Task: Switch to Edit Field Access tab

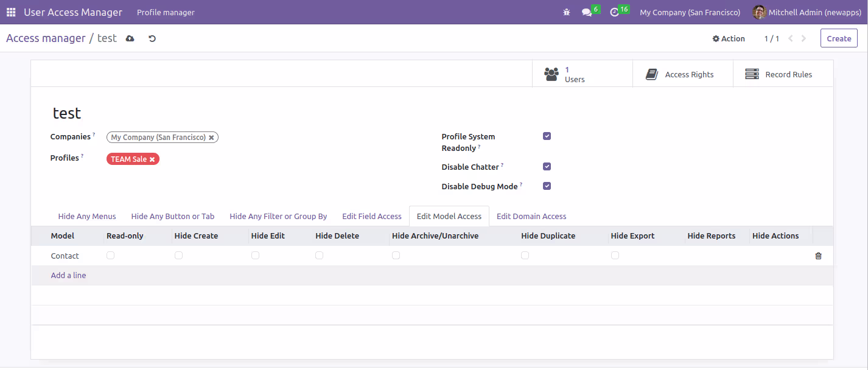Action: point(372,216)
